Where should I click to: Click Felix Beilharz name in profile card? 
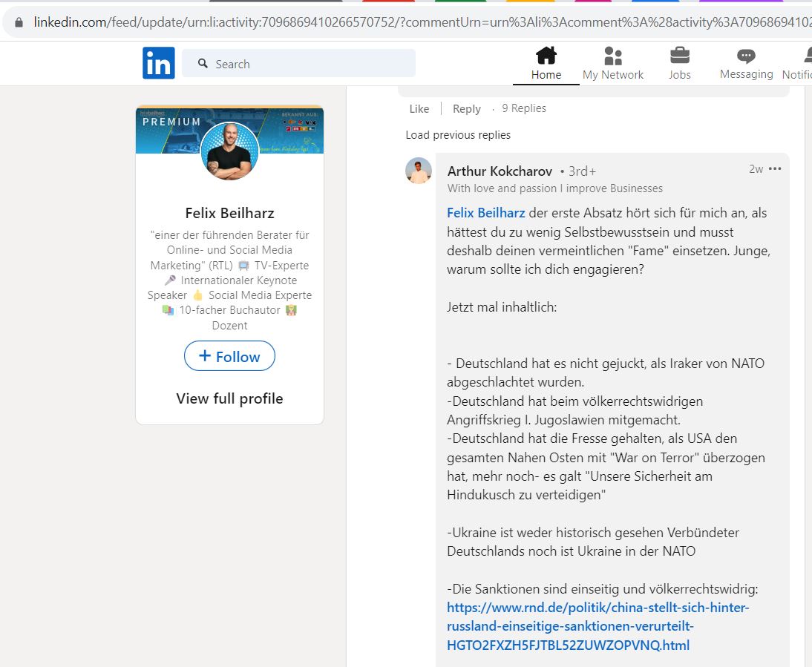point(229,213)
